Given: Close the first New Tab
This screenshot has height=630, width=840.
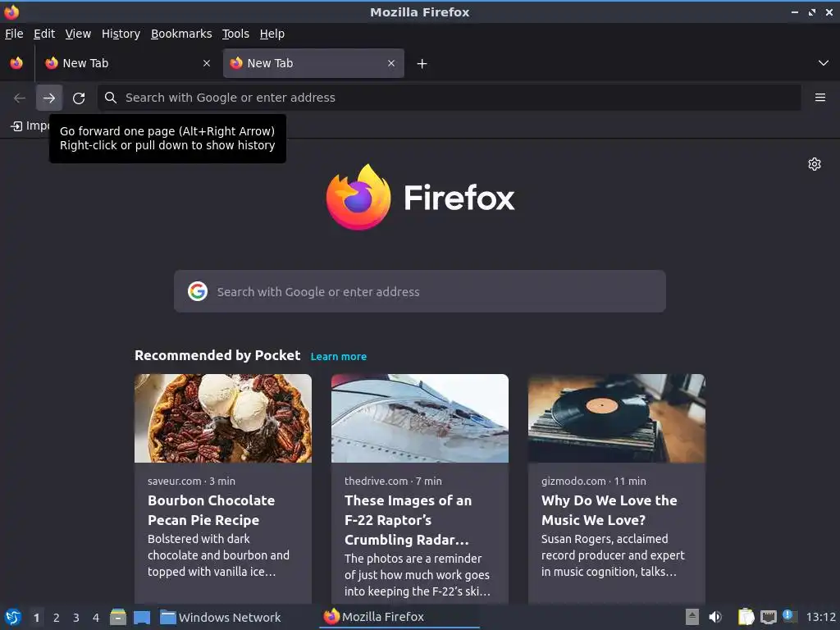Looking at the screenshot, I should (207, 63).
